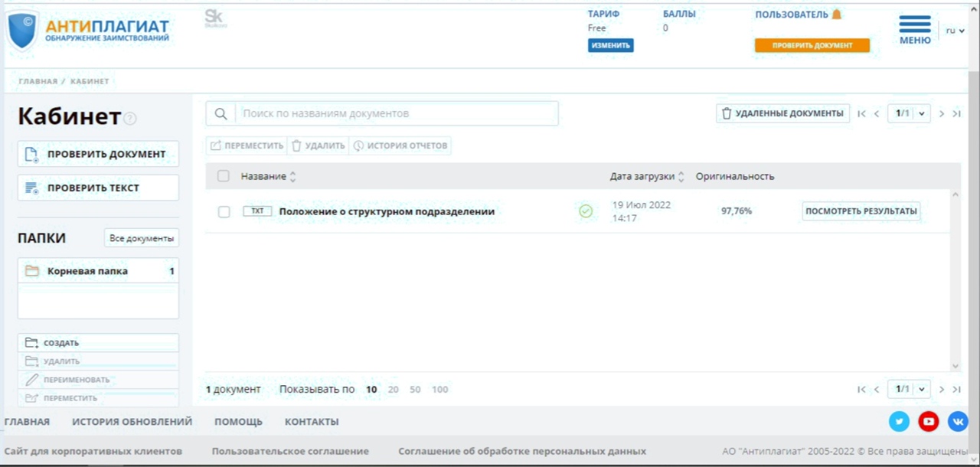
Task: Check the Положение о структурном подразделении checkbox
Action: (x=224, y=211)
